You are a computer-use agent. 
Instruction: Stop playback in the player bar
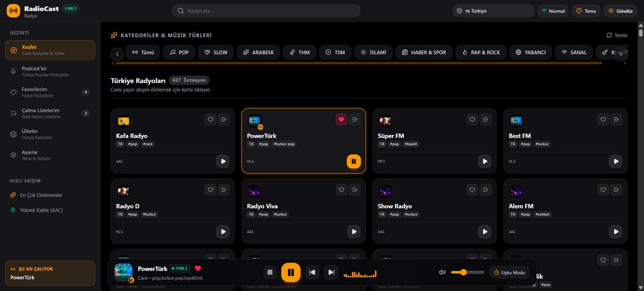[x=270, y=272]
